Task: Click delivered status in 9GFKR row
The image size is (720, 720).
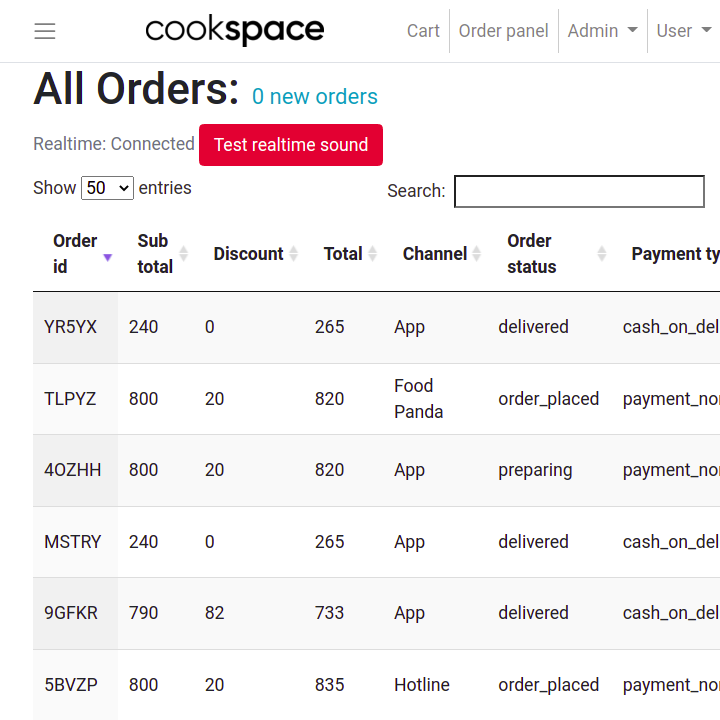Action: pyautogui.click(x=533, y=613)
